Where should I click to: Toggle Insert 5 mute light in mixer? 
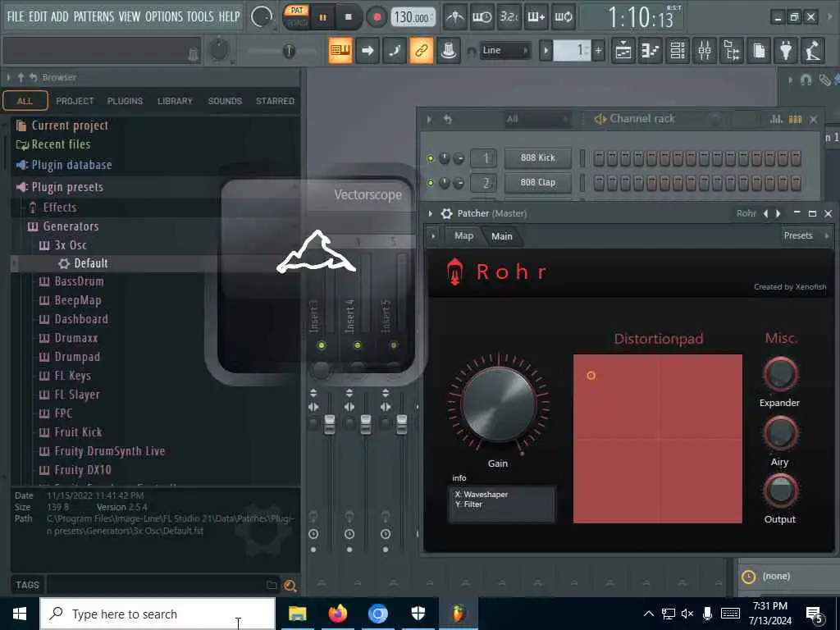tap(393, 345)
